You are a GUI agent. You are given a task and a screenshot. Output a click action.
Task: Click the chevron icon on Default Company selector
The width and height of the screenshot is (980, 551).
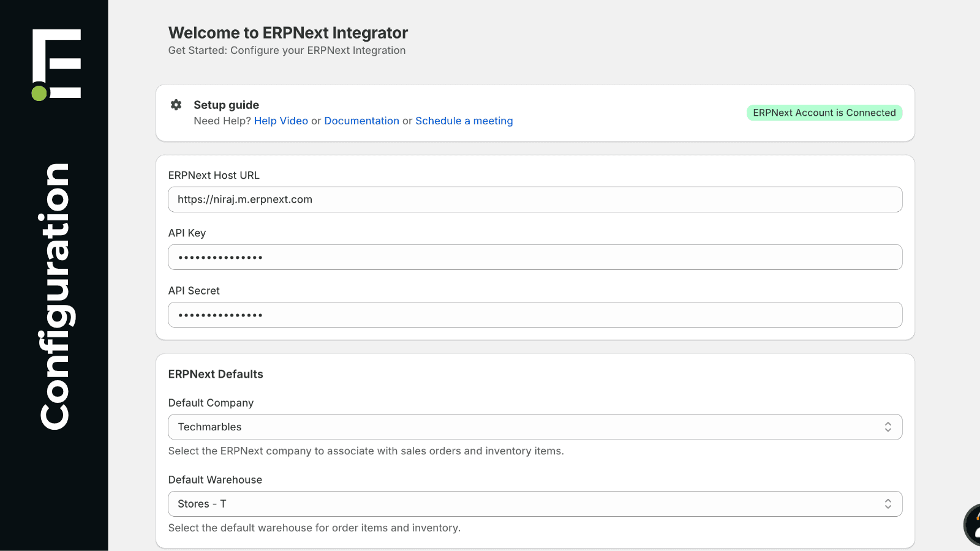888,427
